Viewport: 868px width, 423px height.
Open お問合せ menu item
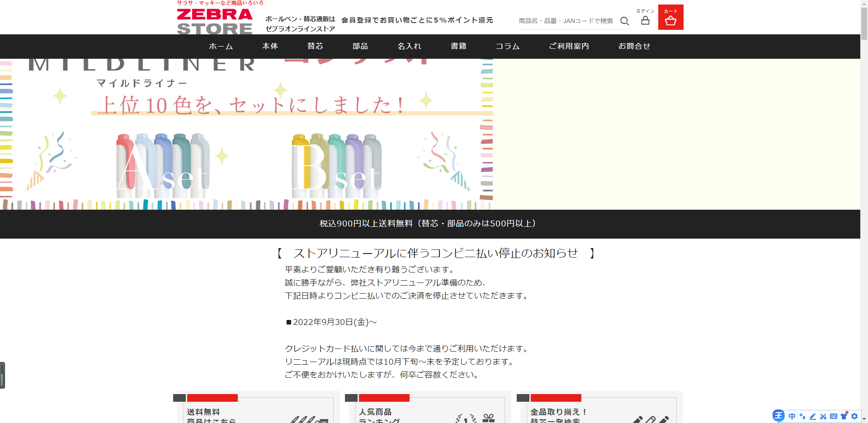634,46
